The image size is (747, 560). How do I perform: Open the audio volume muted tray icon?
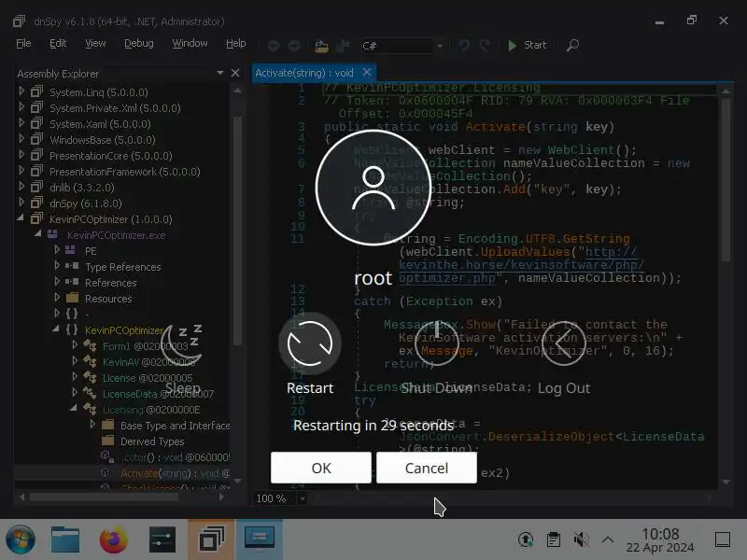pos(581,539)
